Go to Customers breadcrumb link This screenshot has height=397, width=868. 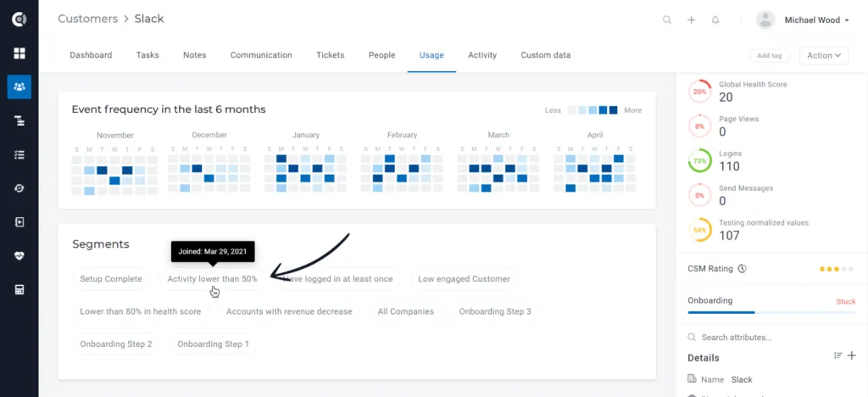[88, 19]
